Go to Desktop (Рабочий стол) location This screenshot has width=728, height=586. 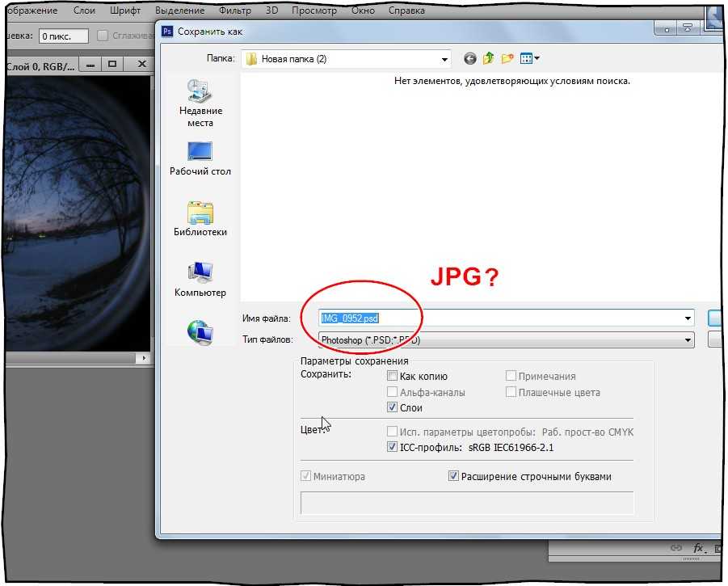click(200, 158)
